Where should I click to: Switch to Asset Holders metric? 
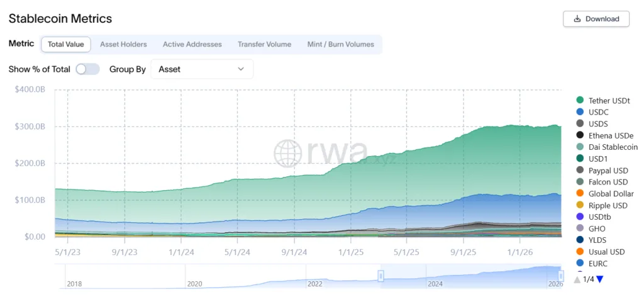[x=123, y=44]
